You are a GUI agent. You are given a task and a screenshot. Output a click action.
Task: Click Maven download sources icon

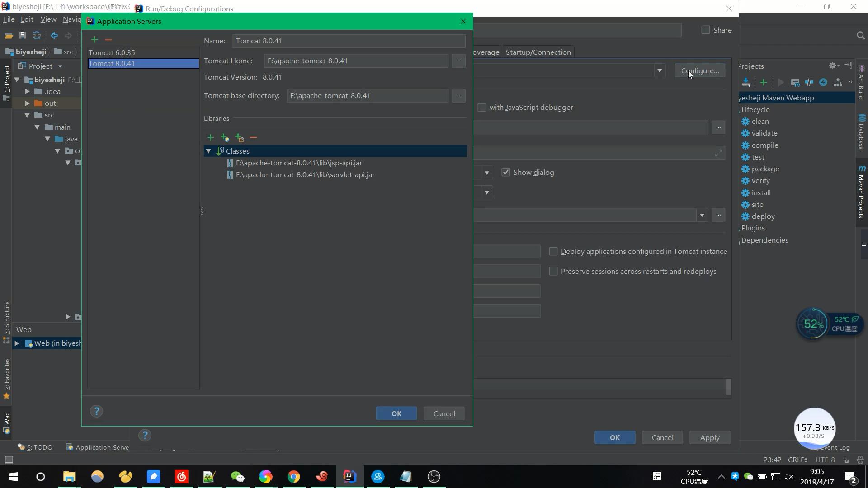[x=746, y=82]
